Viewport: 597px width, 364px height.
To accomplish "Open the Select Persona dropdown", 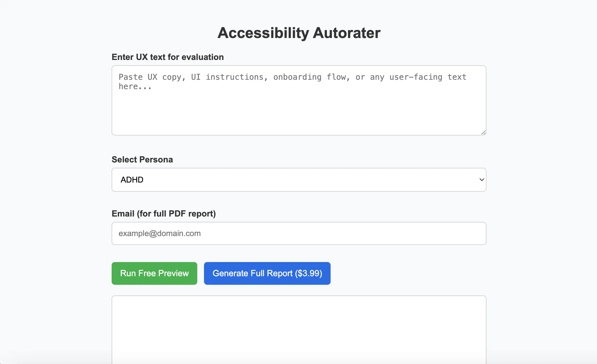I will 299,180.
